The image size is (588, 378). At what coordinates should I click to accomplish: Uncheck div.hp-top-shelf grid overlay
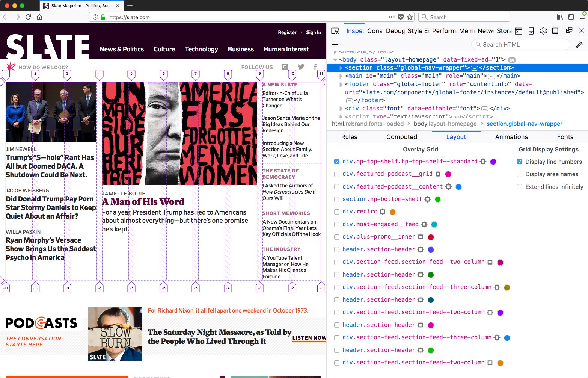(337, 162)
